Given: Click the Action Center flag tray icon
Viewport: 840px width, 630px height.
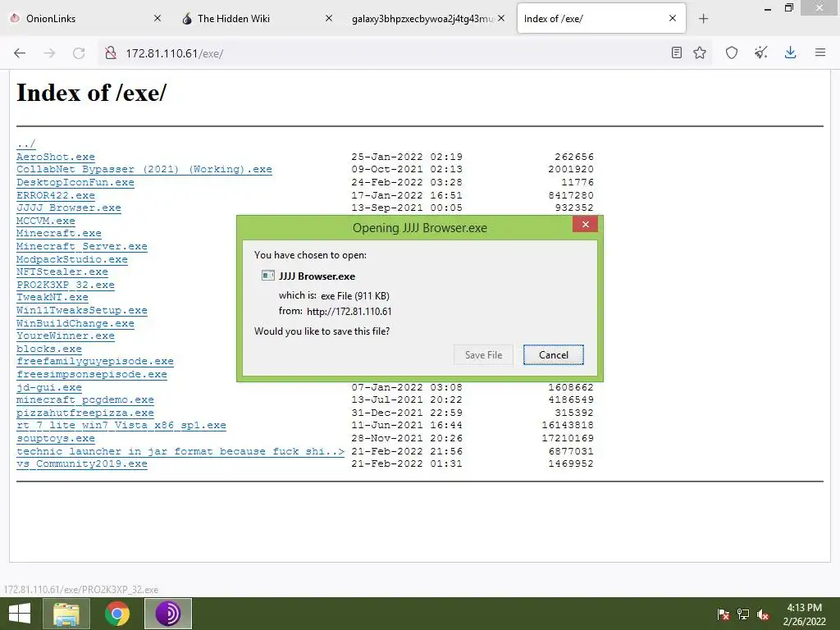Looking at the screenshot, I should point(724,614).
